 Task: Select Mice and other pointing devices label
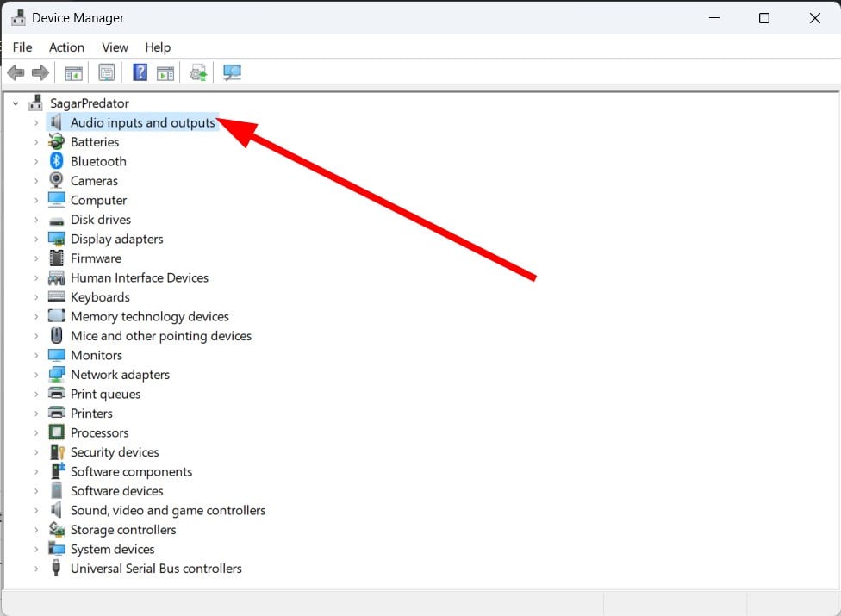point(161,336)
